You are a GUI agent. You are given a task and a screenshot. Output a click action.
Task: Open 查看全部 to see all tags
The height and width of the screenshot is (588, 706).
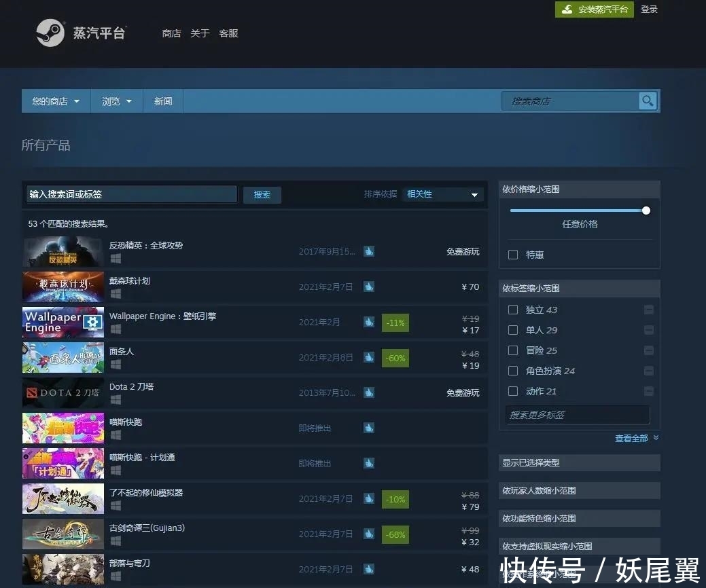(x=632, y=438)
